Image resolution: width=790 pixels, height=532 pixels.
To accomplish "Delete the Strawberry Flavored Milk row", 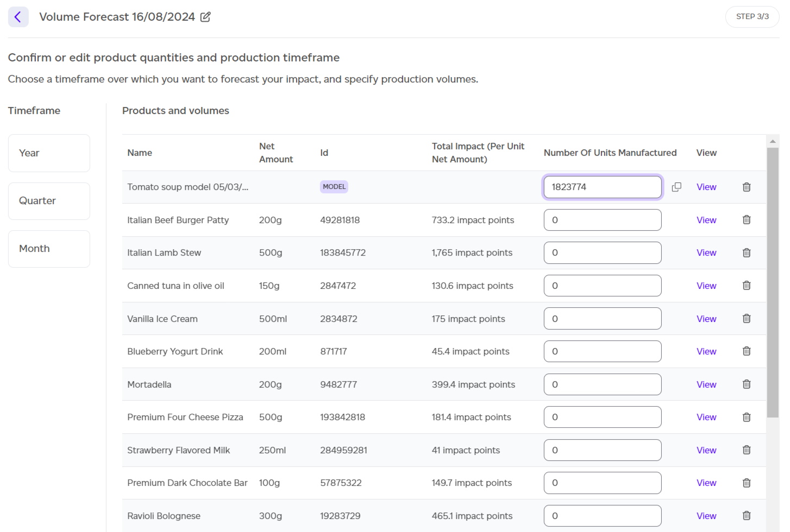I will (x=747, y=450).
